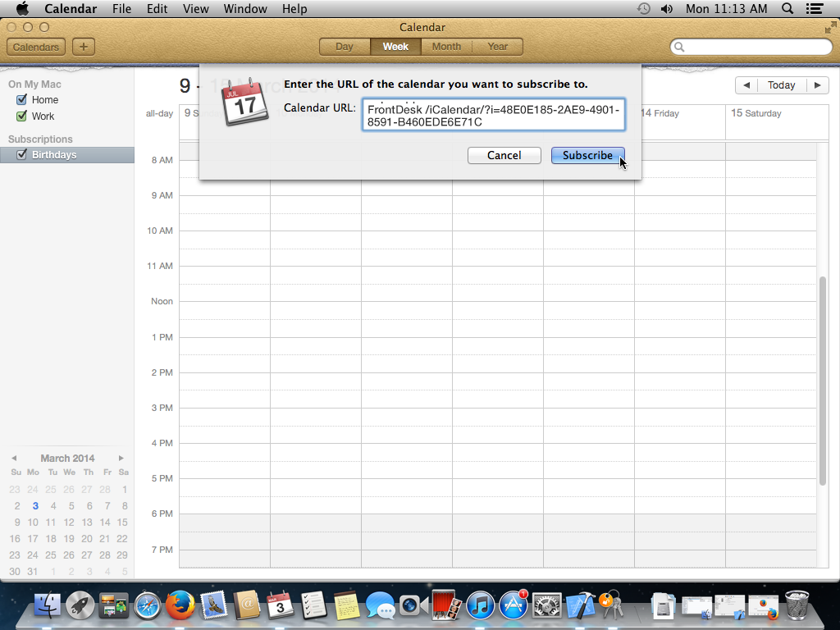Show next month in mini calendar

(x=121, y=458)
